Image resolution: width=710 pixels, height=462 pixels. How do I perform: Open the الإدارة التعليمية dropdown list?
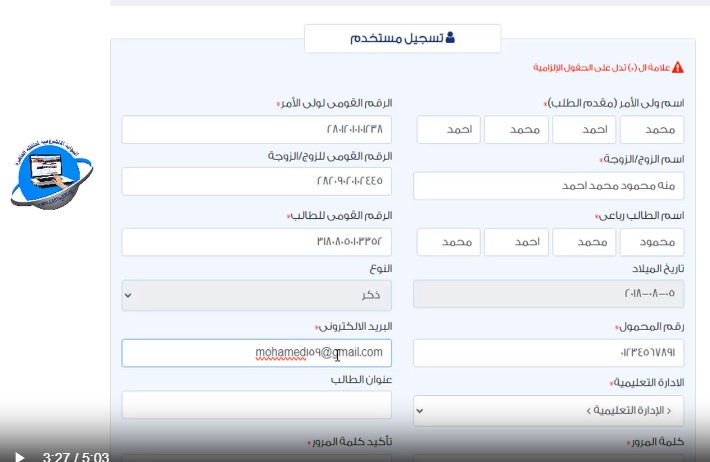[x=548, y=411]
